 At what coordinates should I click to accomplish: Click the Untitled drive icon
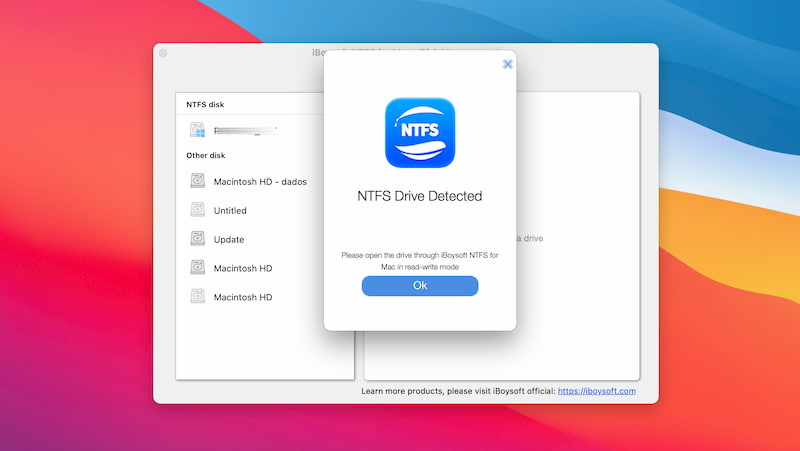click(197, 209)
